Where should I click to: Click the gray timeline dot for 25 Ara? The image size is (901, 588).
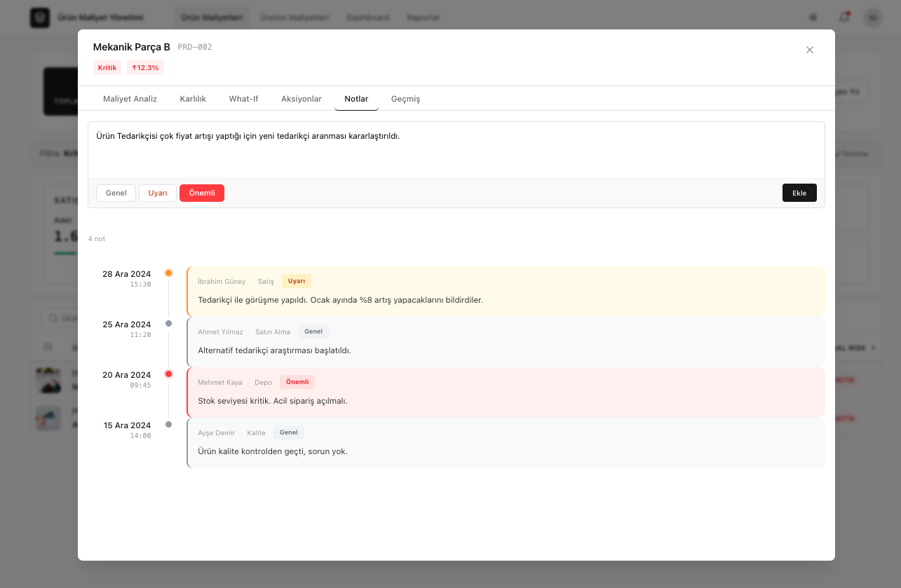click(168, 324)
